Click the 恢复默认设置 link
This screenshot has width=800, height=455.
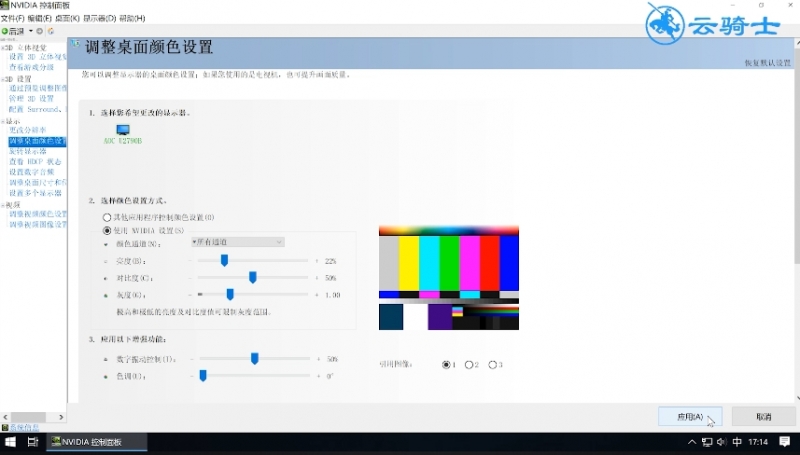pos(768,63)
